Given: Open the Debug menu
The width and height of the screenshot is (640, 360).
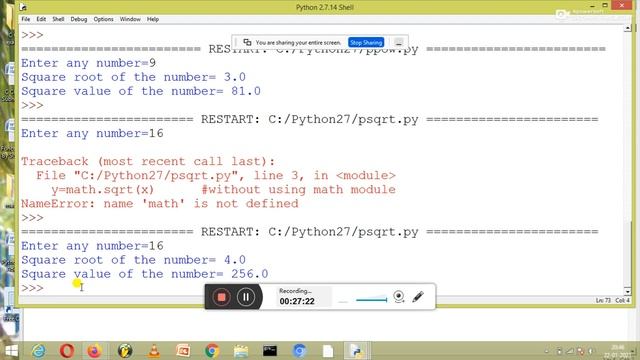Looking at the screenshot, I should 79,19.
